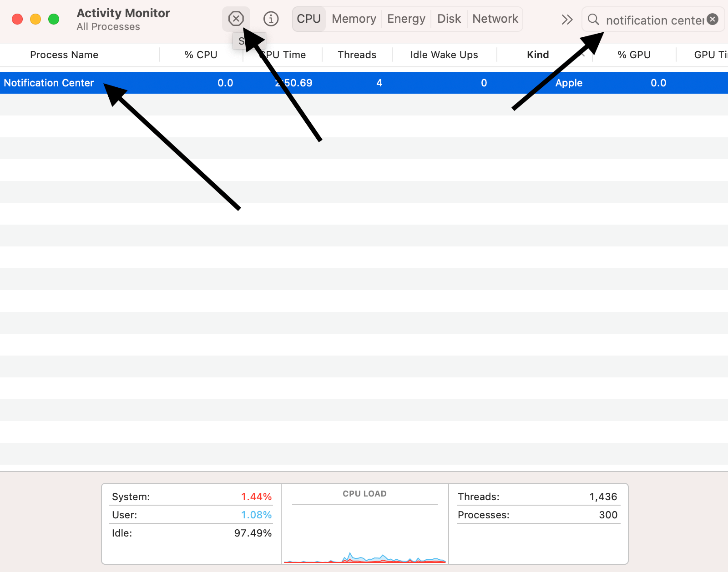728x572 pixels.
Task: Click the Processes count 300
Action: (608, 515)
